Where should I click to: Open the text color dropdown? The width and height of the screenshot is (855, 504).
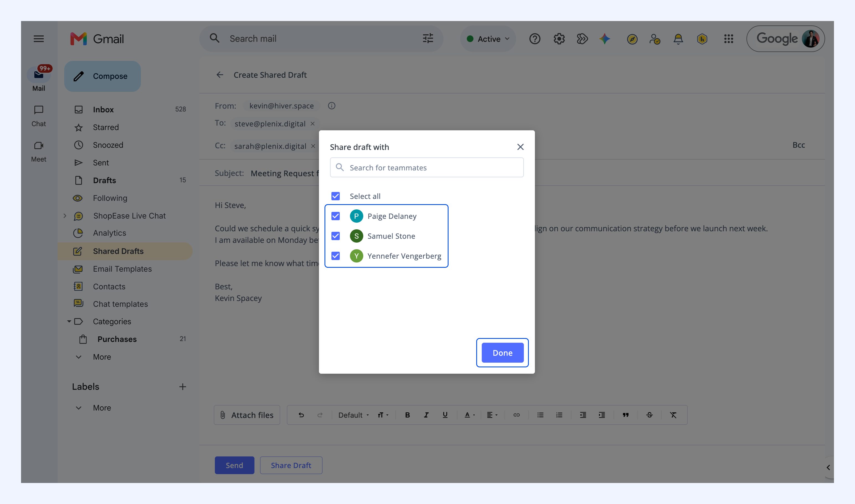pyautogui.click(x=470, y=415)
